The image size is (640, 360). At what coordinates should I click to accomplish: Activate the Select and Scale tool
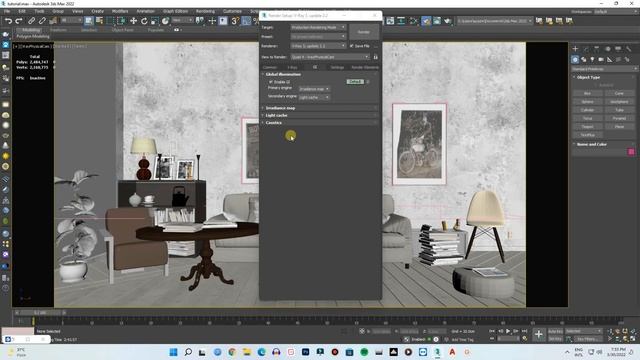tap(154, 21)
